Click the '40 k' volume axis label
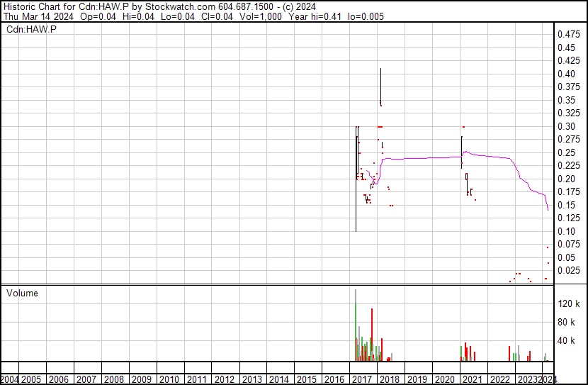 point(566,340)
